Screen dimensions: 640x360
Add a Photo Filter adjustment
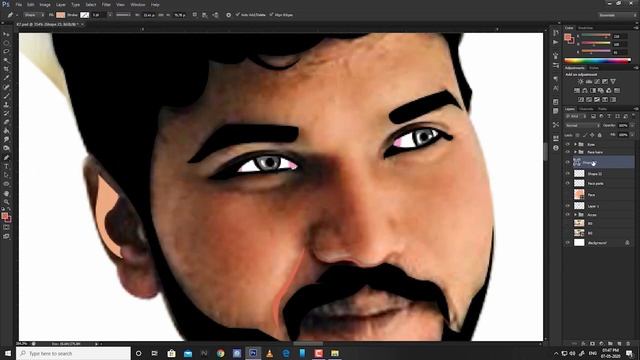pos(601,91)
